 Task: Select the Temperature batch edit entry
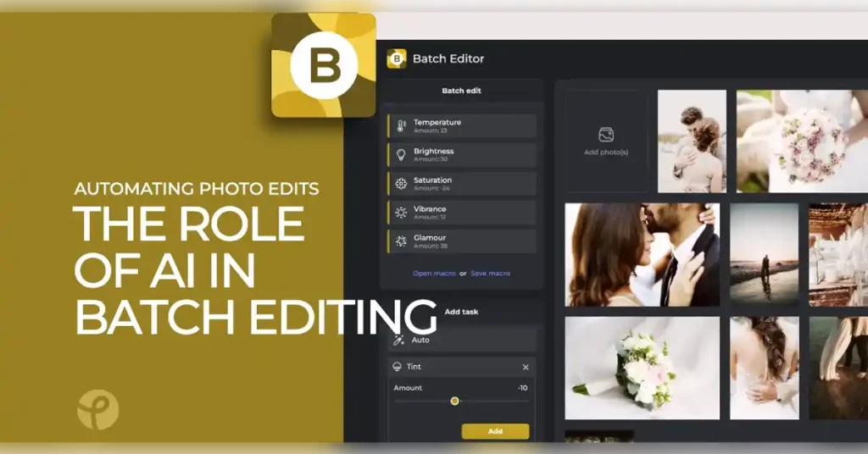coord(462,126)
